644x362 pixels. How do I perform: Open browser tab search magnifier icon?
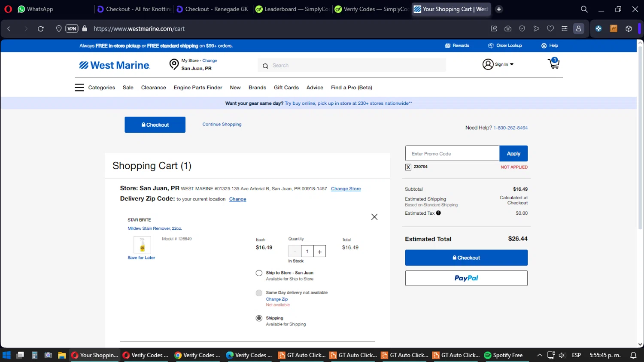(584, 9)
